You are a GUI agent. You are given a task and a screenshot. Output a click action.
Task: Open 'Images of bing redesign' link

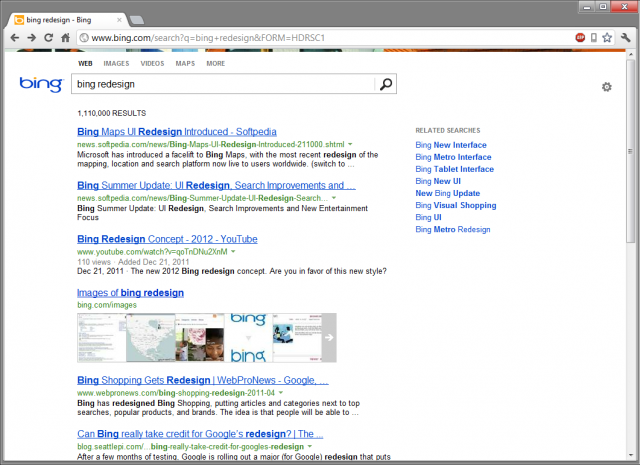click(x=130, y=293)
